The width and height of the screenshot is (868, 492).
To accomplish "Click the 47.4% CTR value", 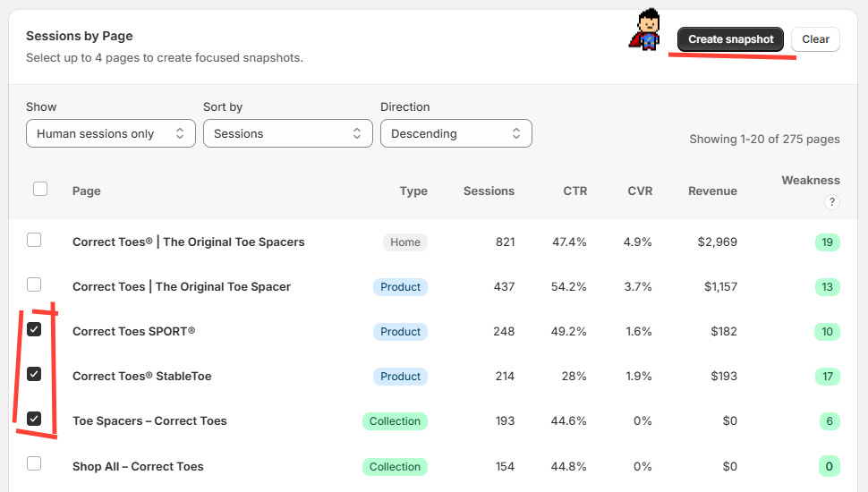I will [569, 242].
